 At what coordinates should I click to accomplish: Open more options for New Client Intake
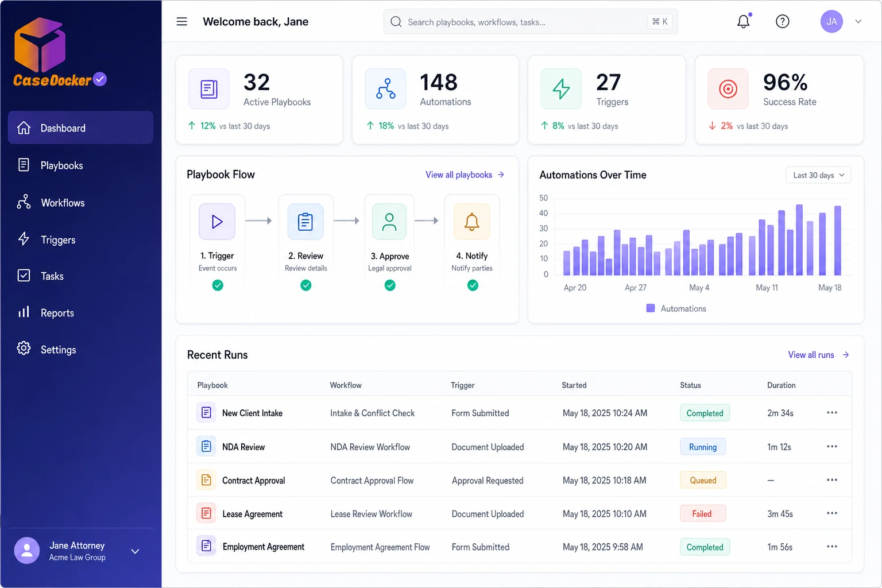click(831, 413)
